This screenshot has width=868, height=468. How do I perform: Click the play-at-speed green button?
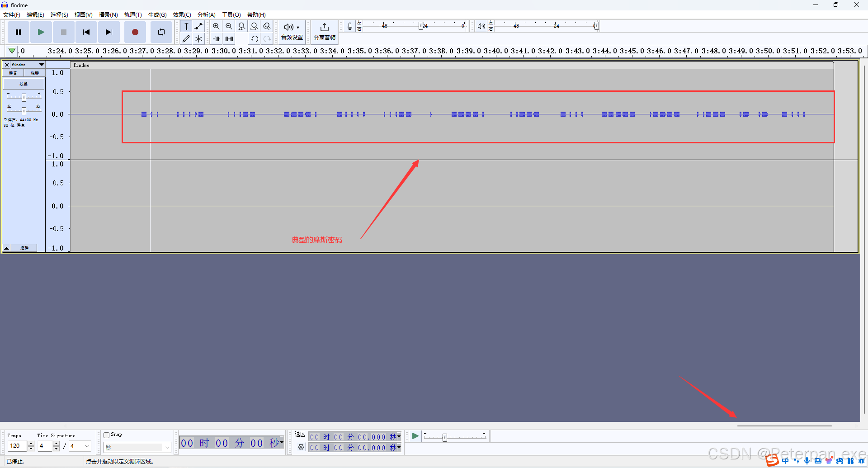click(415, 436)
